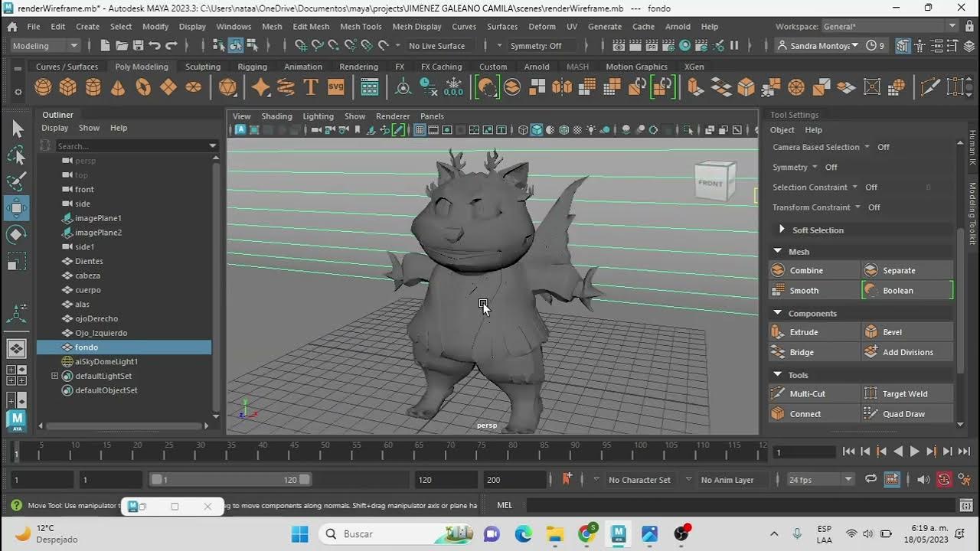Viewport: 980px width, 551px height.
Task: Click the playback range slider bar
Action: [x=230, y=480]
